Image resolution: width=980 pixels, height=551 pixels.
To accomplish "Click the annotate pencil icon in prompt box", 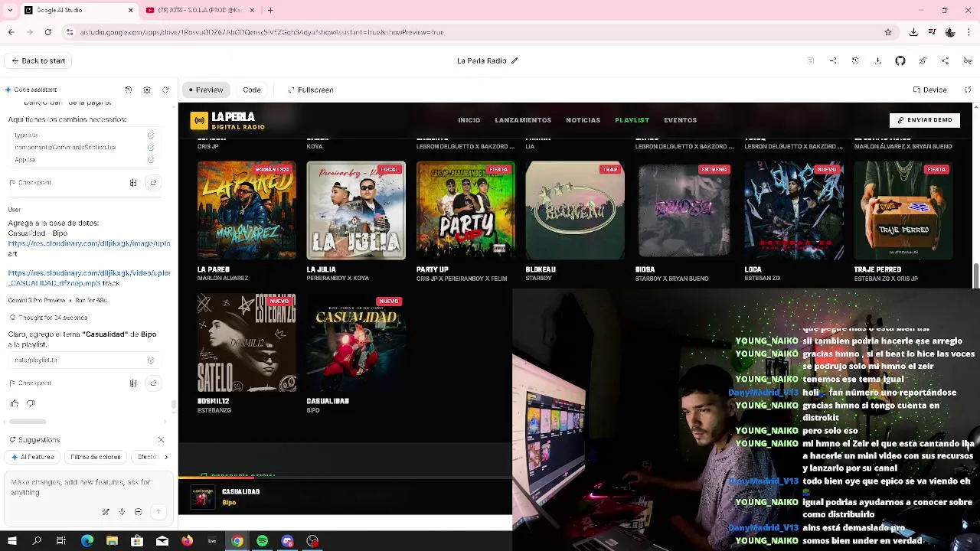I will pyautogui.click(x=106, y=512).
